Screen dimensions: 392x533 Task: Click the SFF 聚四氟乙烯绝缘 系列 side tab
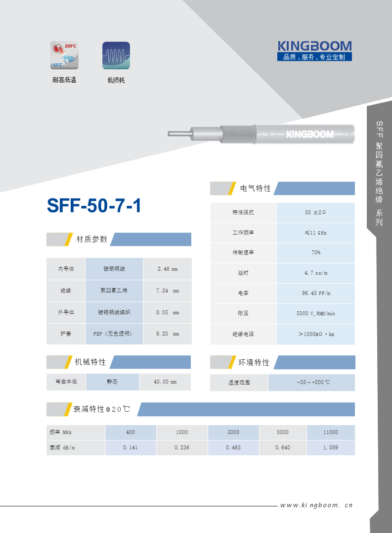(380, 173)
